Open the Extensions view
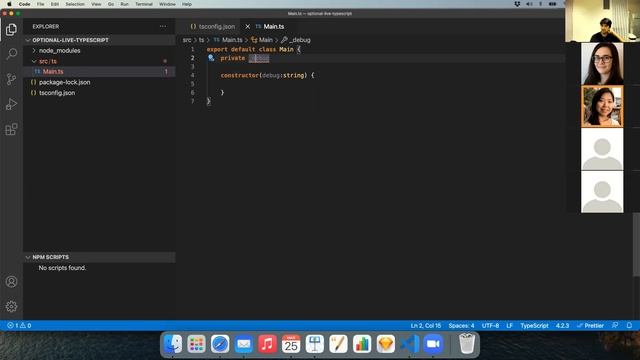 point(11,129)
